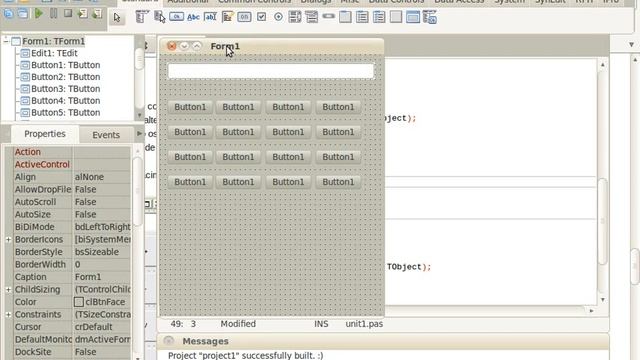Pick the TListBox component icon
The image size is (640, 360).
pos(295,17)
